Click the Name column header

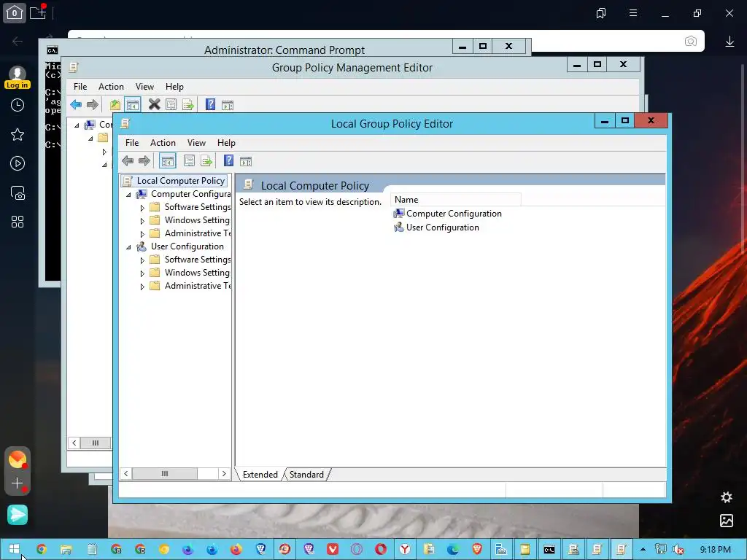click(x=456, y=200)
